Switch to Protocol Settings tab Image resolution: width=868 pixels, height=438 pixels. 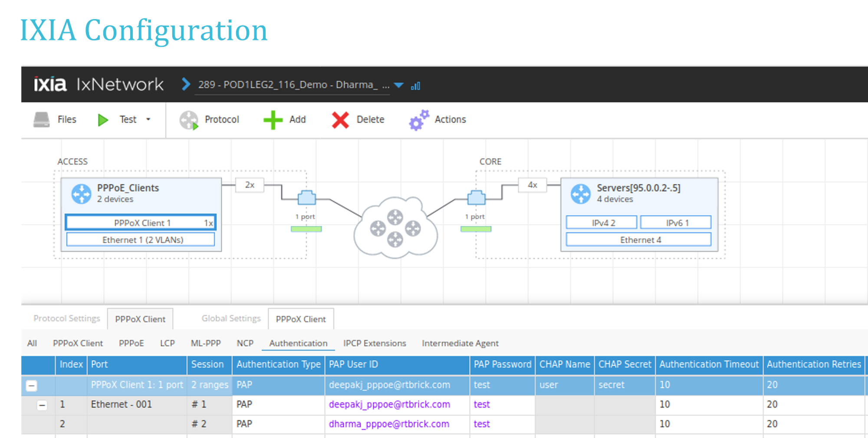[x=67, y=318]
